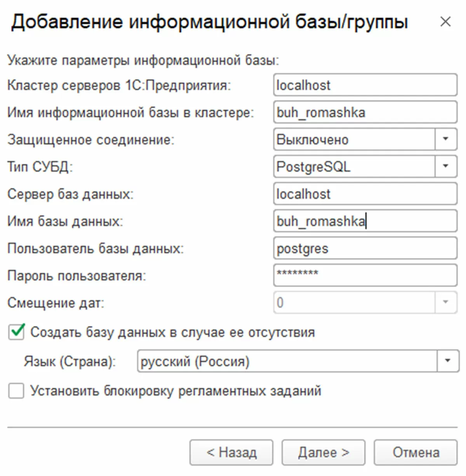Click the user password field

pos(365,275)
